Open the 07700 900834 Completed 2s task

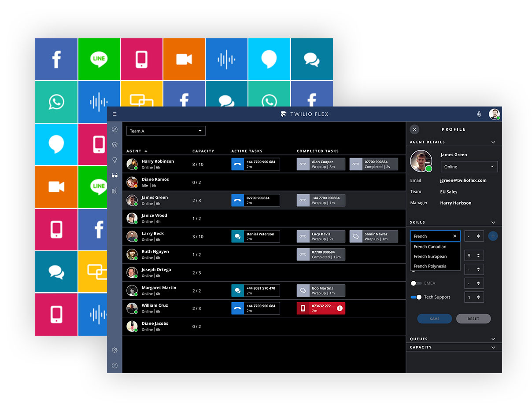[373, 164]
